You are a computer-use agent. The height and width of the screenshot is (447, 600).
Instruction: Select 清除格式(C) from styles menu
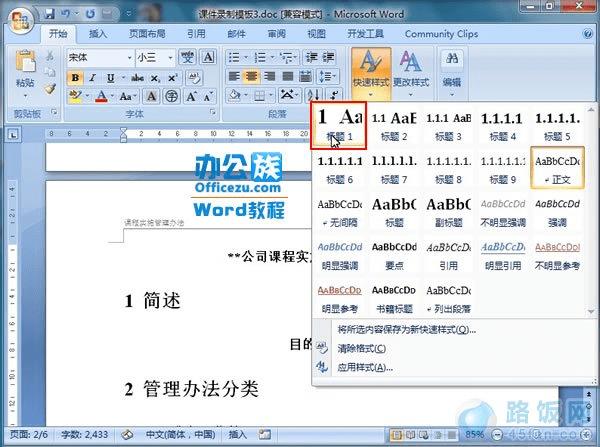click(x=362, y=349)
